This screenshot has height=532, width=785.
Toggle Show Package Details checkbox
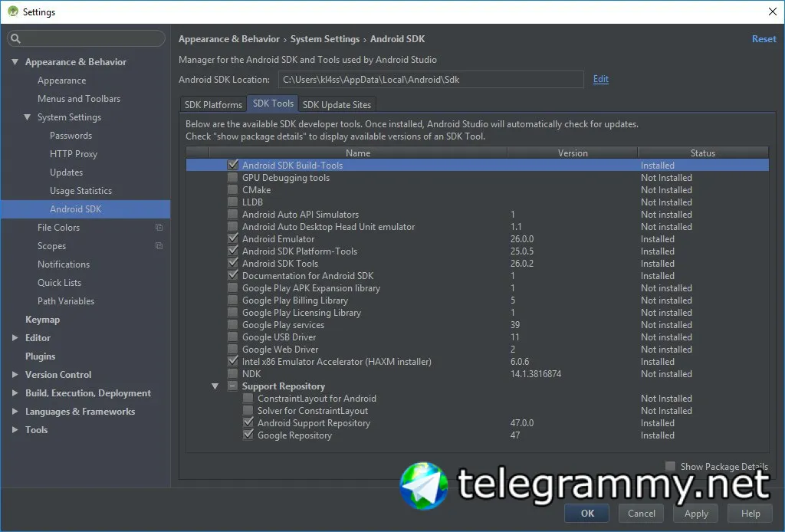click(x=670, y=466)
